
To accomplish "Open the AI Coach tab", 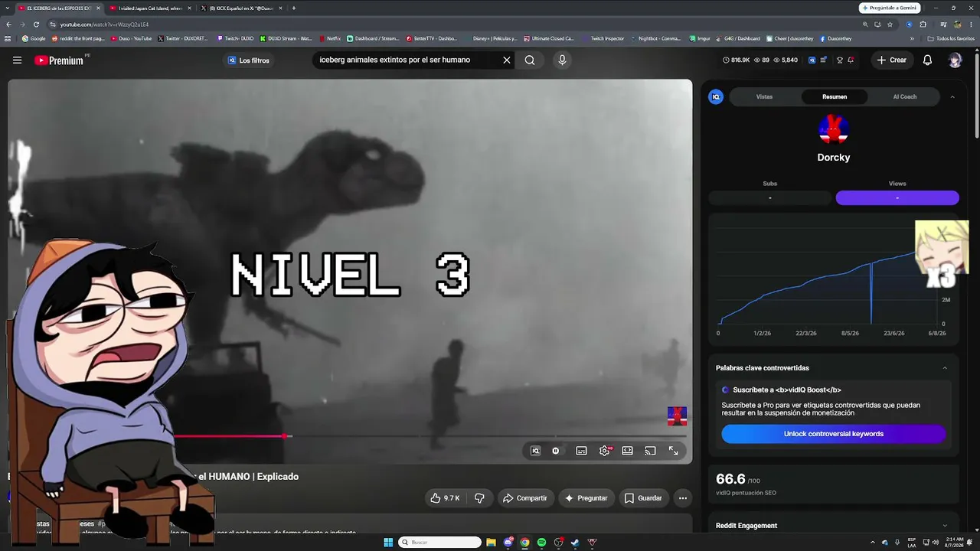I will coord(904,97).
